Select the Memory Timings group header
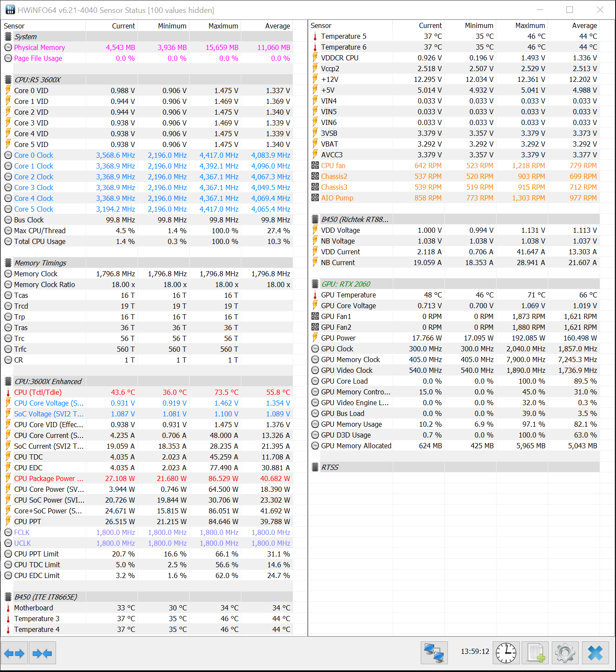This screenshot has height=672, width=616. (x=147, y=263)
